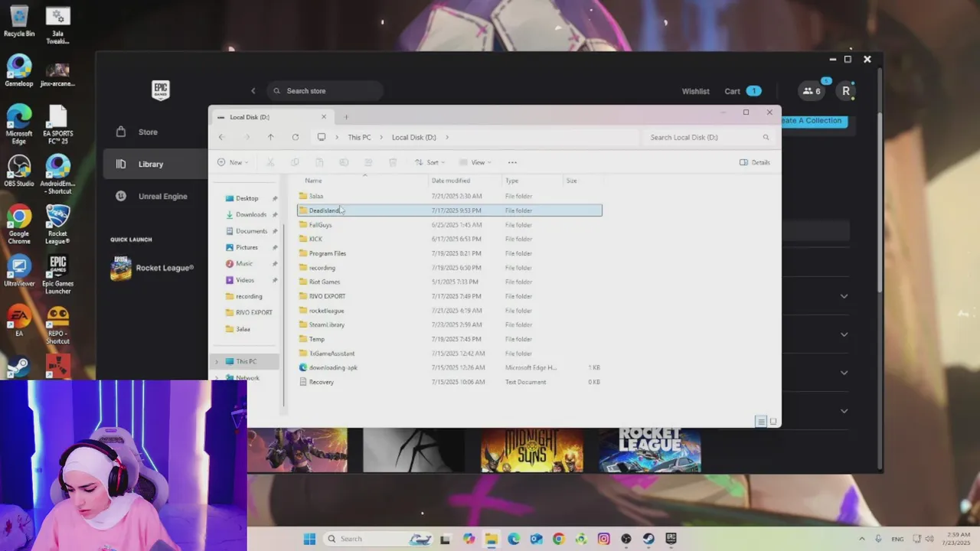Select the Local Disk (D:) Explorer tab

(270, 117)
